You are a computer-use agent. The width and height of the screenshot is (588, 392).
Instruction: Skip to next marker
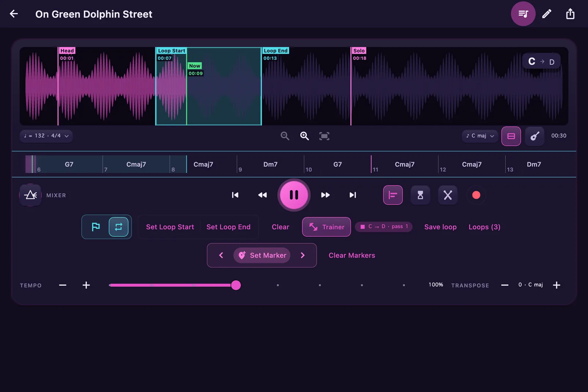[x=353, y=195]
